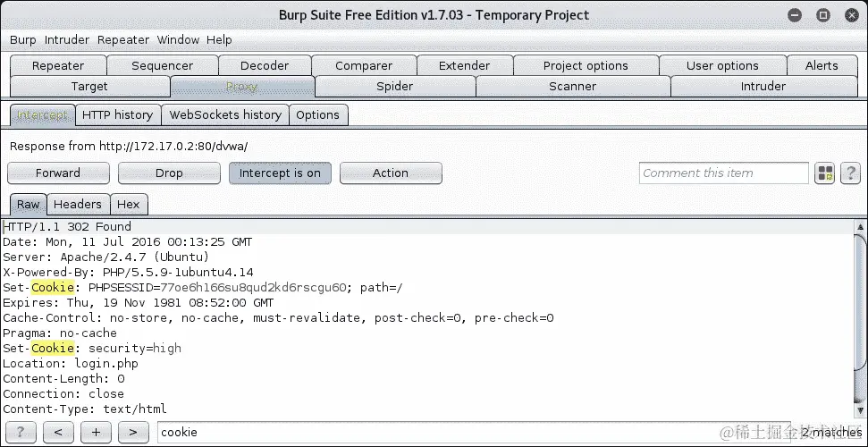Click the PHPSESSID cookie value
The width and height of the screenshot is (868, 447).
tap(254, 288)
